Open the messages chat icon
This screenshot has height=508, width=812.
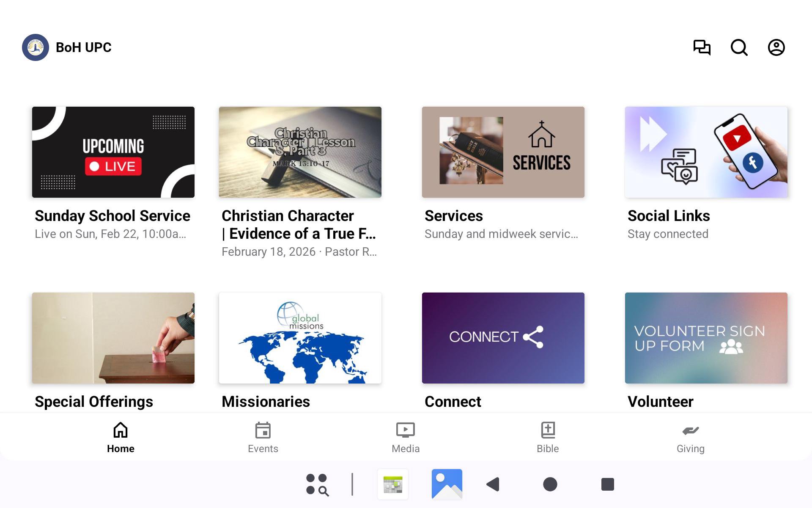(x=702, y=47)
